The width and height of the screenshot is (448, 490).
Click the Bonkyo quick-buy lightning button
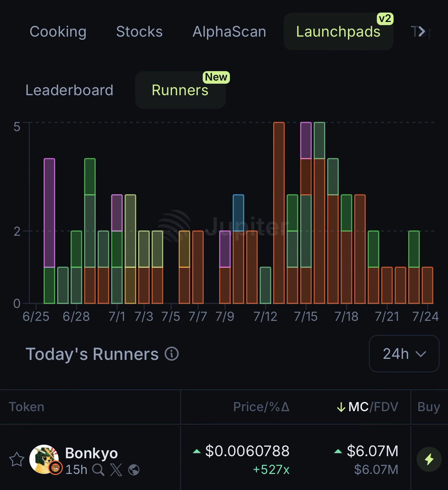(429, 459)
